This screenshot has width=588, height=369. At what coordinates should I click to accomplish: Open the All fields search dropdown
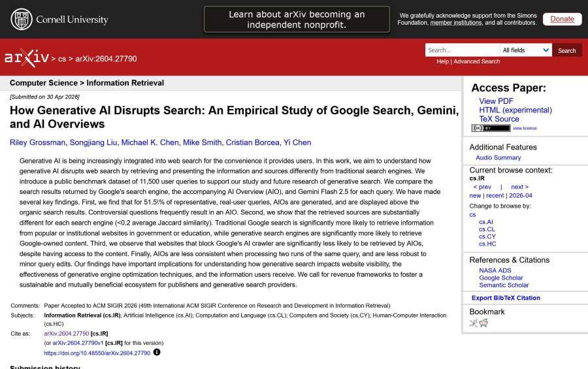[526, 50]
